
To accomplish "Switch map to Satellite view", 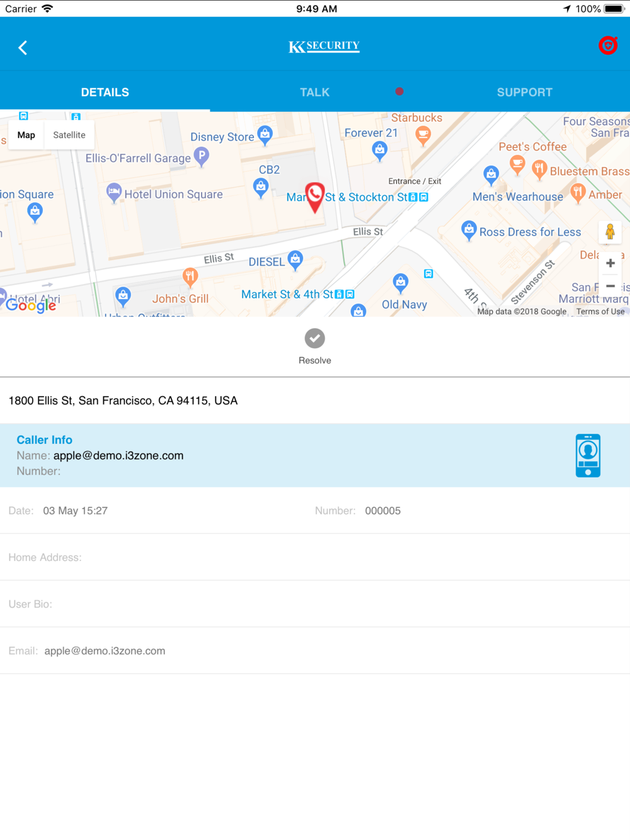I will tap(69, 135).
